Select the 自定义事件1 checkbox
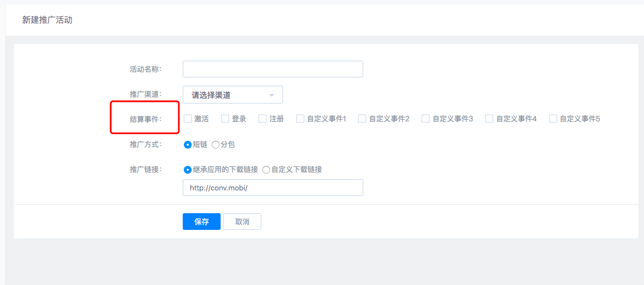The height and width of the screenshot is (285, 644). coord(300,119)
